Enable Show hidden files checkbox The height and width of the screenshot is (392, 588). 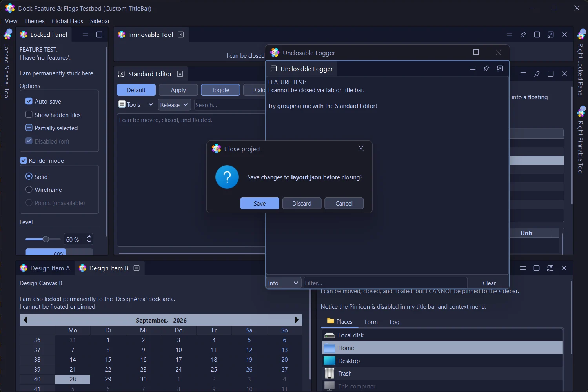pos(29,115)
